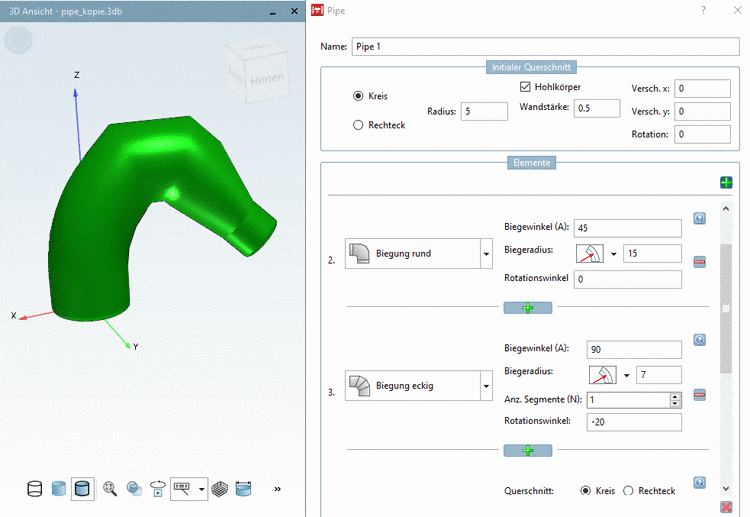Click the circular view button top-left of 3D view
The width and height of the screenshot is (750, 517).
click(18, 40)
